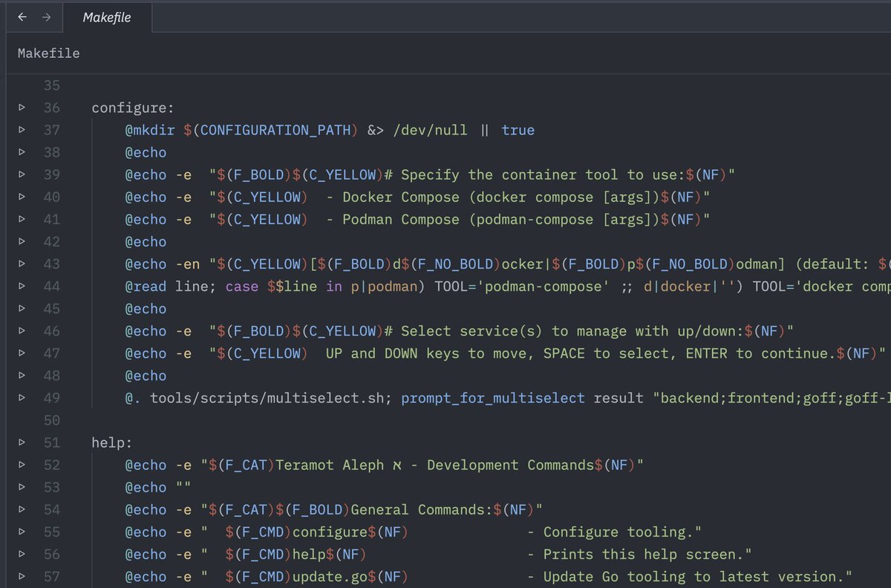Screen dimensions: 891x588
Task: Click the run triangle on line 53
Action: (x=22, y=487)
